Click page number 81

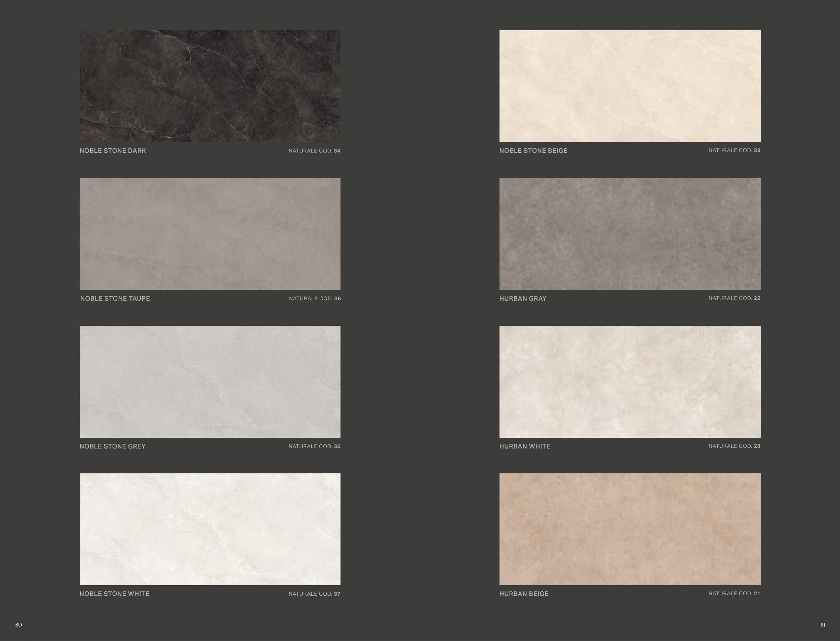coord(823,625)
